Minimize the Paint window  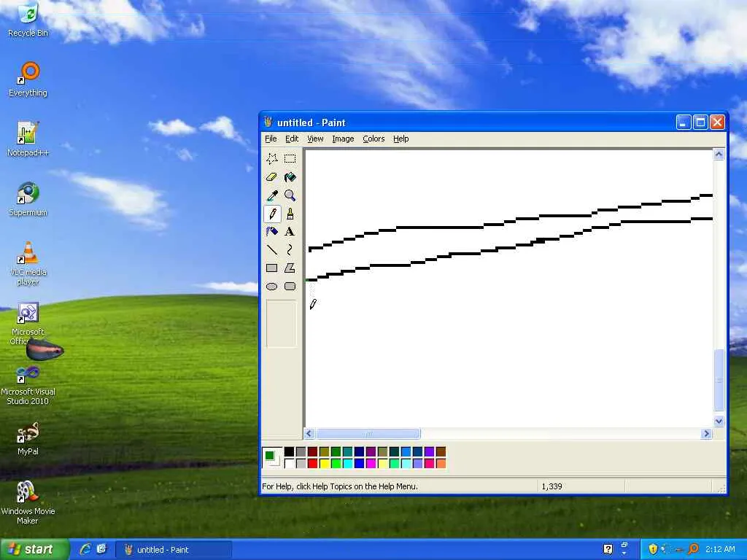click(683, 122)
